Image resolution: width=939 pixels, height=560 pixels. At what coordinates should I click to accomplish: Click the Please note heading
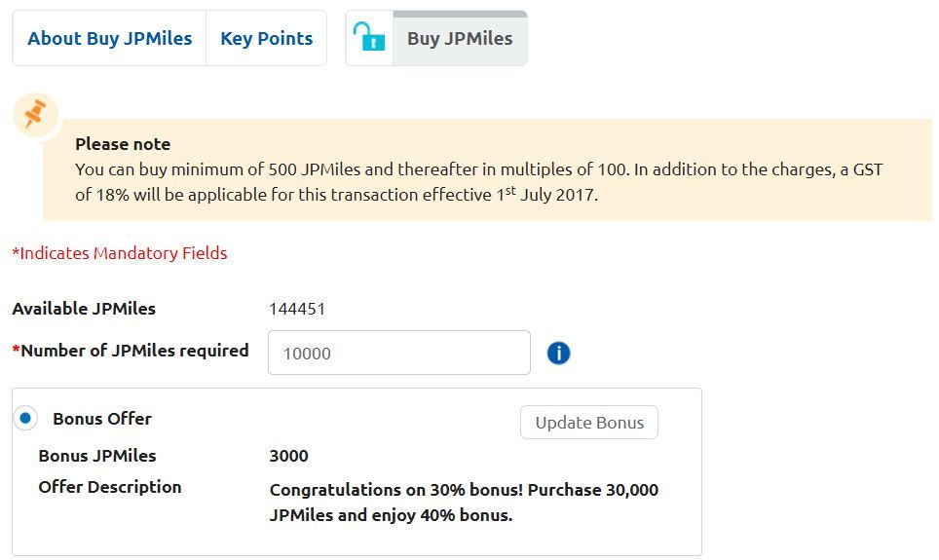[x=123, y=144]
